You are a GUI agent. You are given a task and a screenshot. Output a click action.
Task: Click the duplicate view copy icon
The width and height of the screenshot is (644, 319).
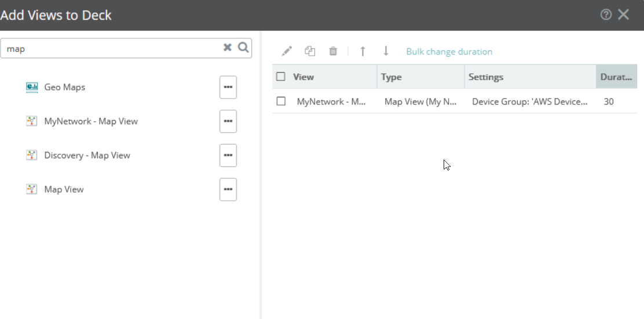[310, 51]
